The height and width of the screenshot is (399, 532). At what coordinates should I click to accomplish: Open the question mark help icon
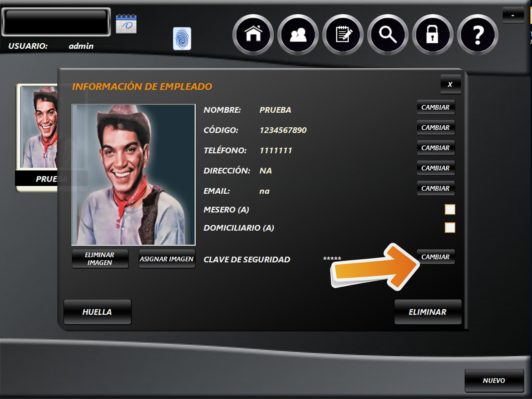pyautogui.click(x=477, y=35)
